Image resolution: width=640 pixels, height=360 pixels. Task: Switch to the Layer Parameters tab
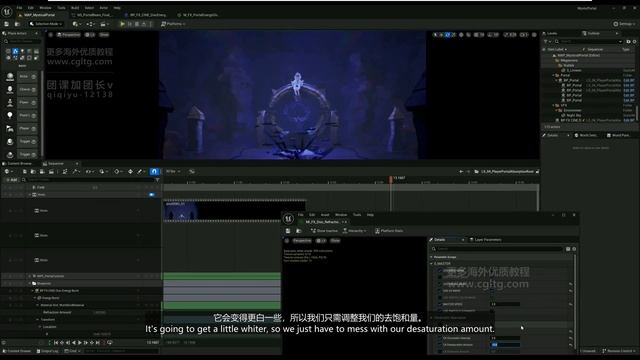click(486, 240)
